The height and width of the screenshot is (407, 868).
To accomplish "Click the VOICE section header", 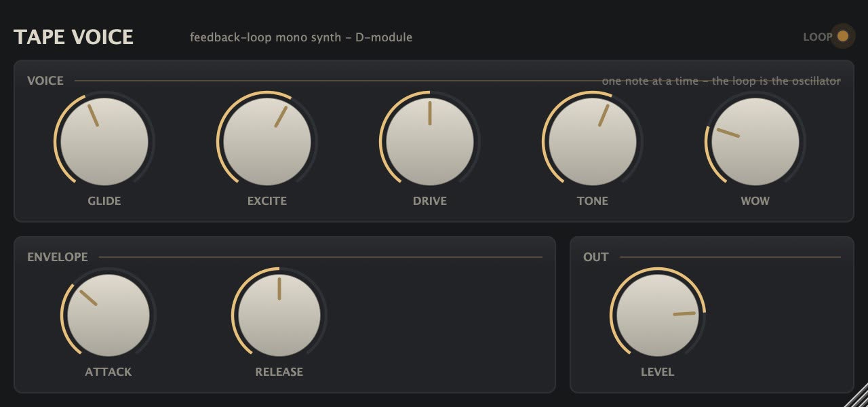I will 45,81.
